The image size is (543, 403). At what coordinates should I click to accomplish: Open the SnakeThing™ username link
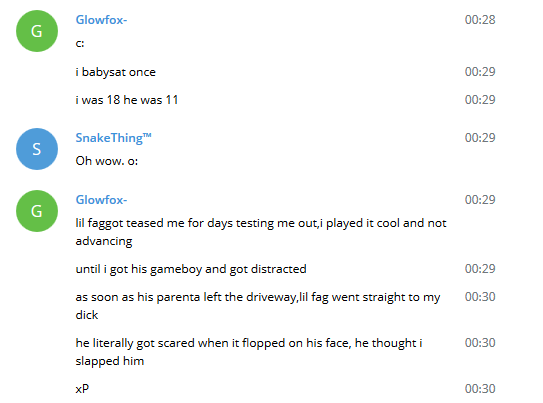(114, 138)
